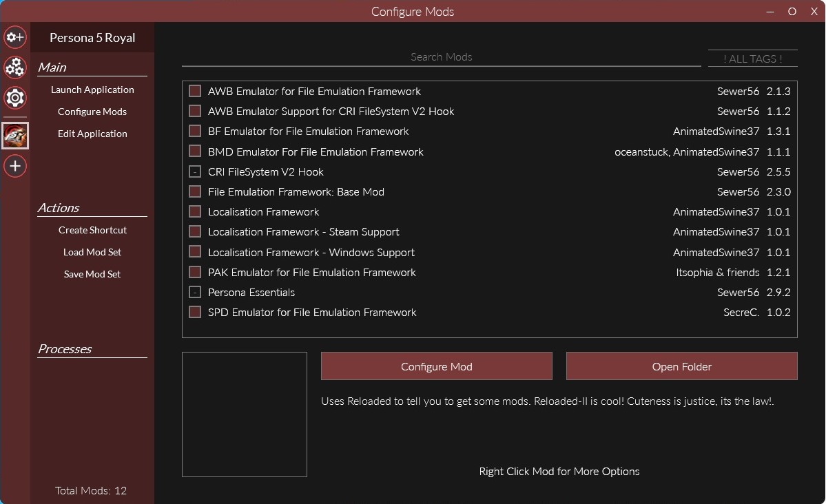The width and height of the screenshot is (826, 504).
Task: Click the 'Persona 5 Royal' title in the side panel
Action: 92,38
